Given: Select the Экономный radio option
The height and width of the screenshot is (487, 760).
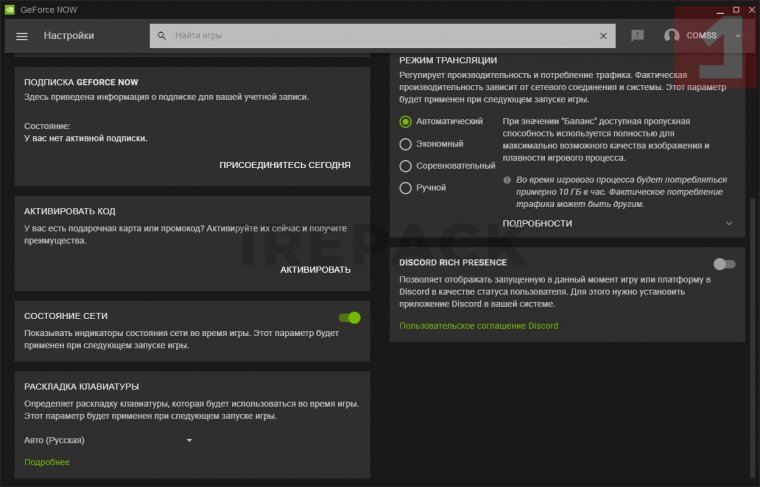Looking at the screenshot, I should tap(405, 144).
